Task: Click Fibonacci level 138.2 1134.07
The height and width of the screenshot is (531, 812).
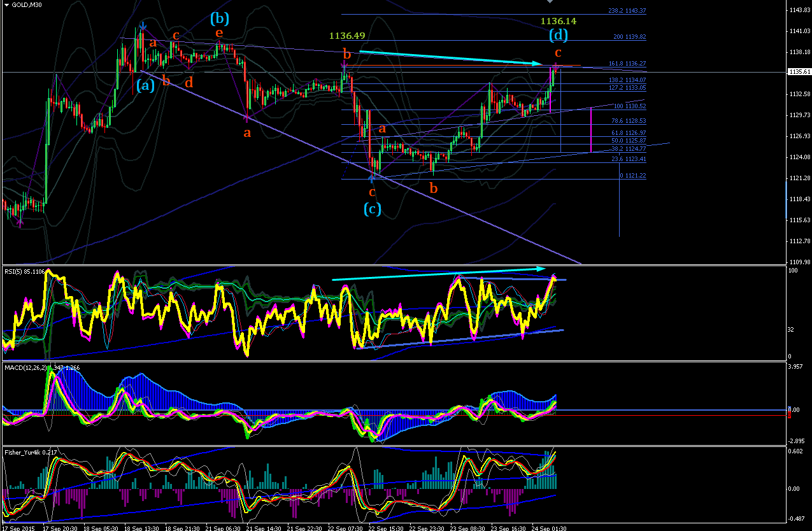Action: [627, 80]
